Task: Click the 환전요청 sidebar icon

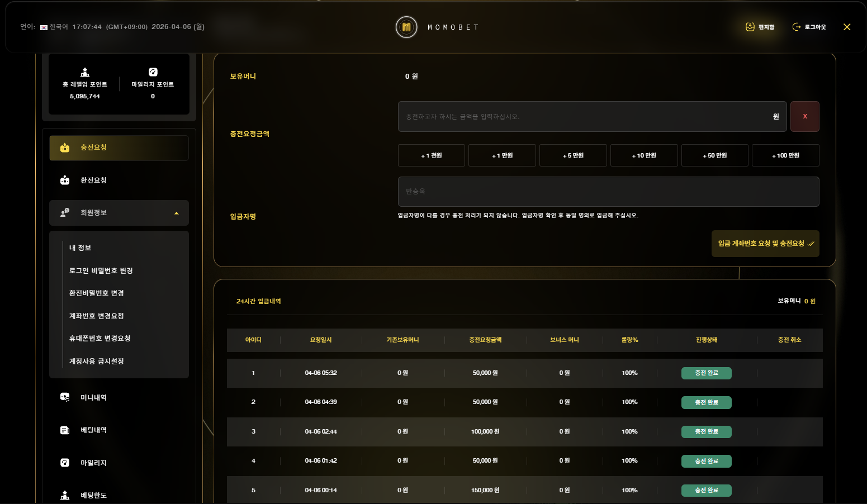Action: [x=65, y=180]
